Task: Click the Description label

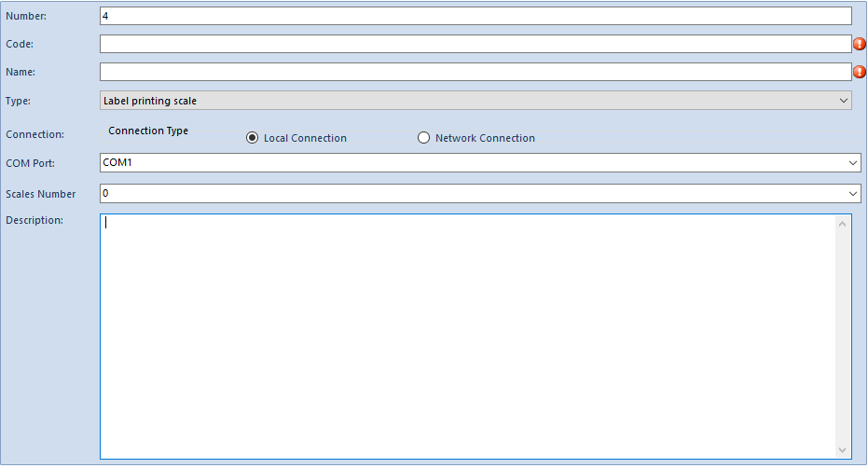Action: [x=34, y=220]
